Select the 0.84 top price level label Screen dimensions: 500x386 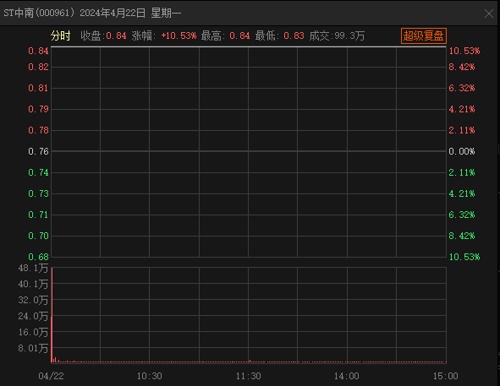pos(38,51)
